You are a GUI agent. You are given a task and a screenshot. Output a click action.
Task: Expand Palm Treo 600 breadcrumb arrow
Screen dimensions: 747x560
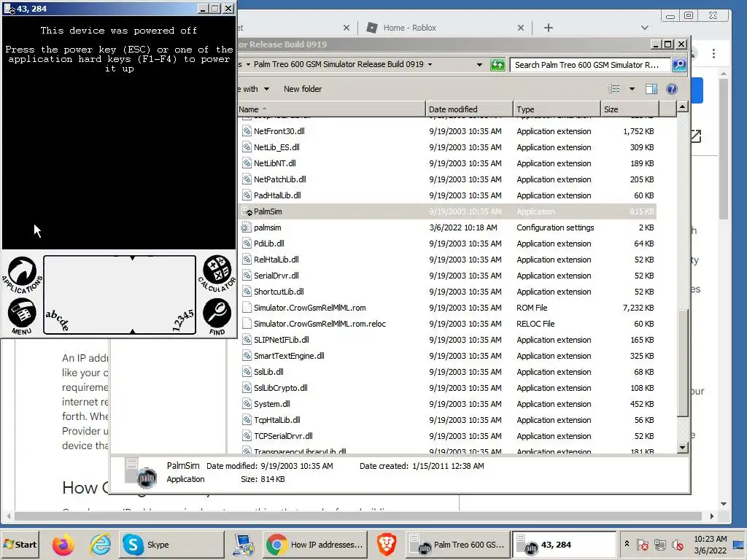click(430, 64)
